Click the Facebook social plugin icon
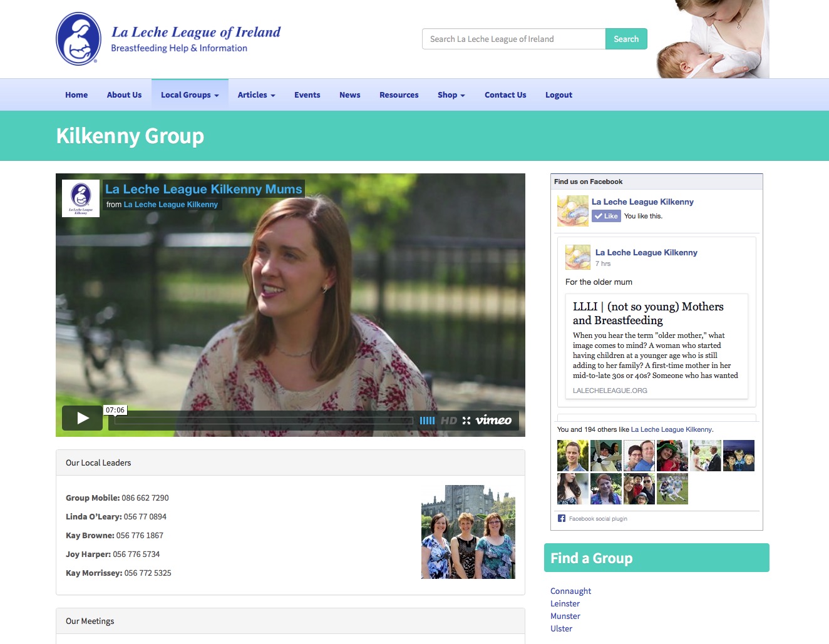This screenshot has height=644, width=829. click(562, 518)
